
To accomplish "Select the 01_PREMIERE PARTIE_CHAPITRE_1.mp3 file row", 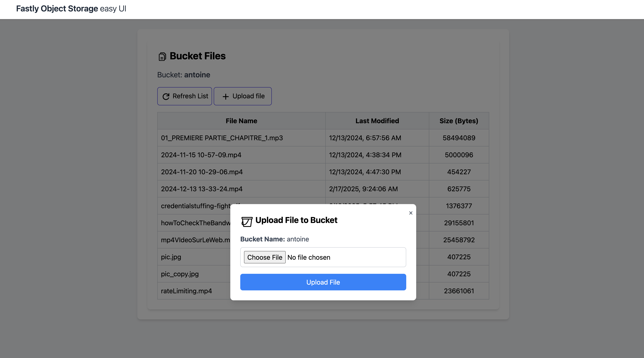I will tap(222, 138).
